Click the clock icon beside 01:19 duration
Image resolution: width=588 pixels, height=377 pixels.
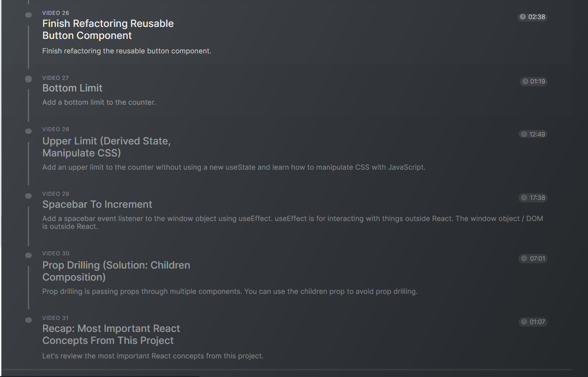point(525,82)
